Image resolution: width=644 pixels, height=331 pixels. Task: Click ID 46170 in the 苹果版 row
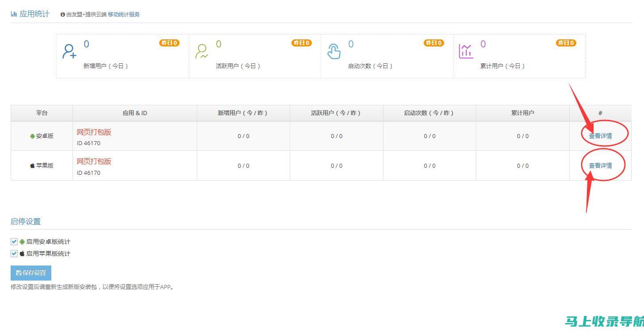tap(88, 173)
